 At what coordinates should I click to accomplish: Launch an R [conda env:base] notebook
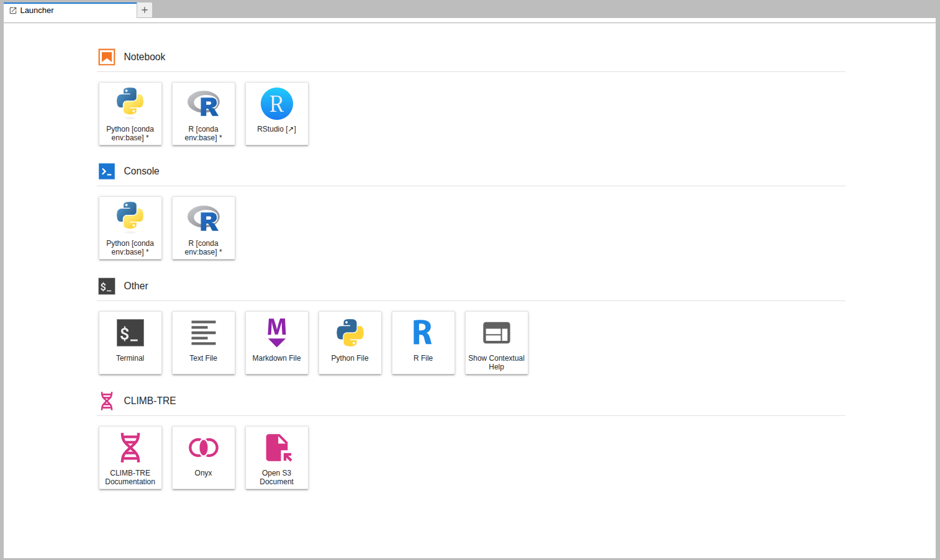203,114
